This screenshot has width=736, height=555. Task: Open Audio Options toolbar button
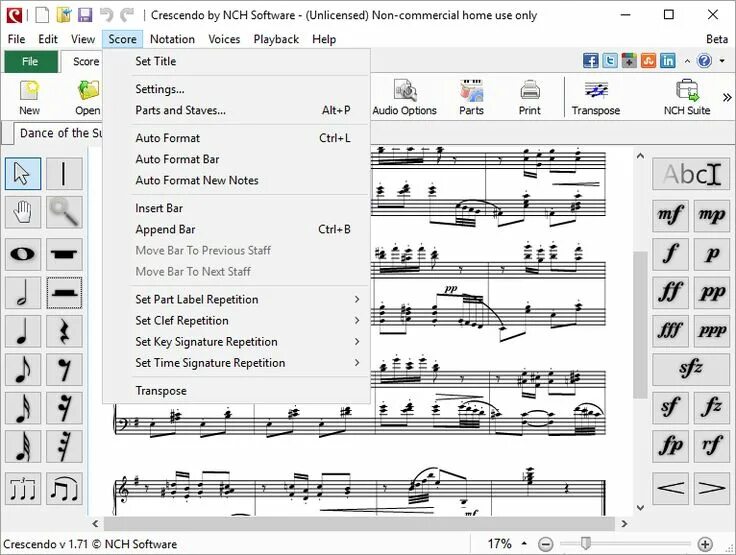[x=405, y=97]
